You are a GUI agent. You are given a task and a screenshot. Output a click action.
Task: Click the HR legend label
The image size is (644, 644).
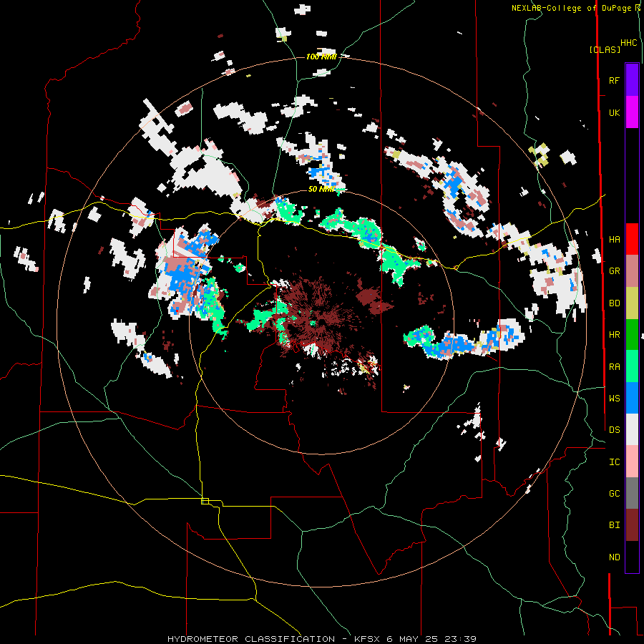(x=614, y=335)
